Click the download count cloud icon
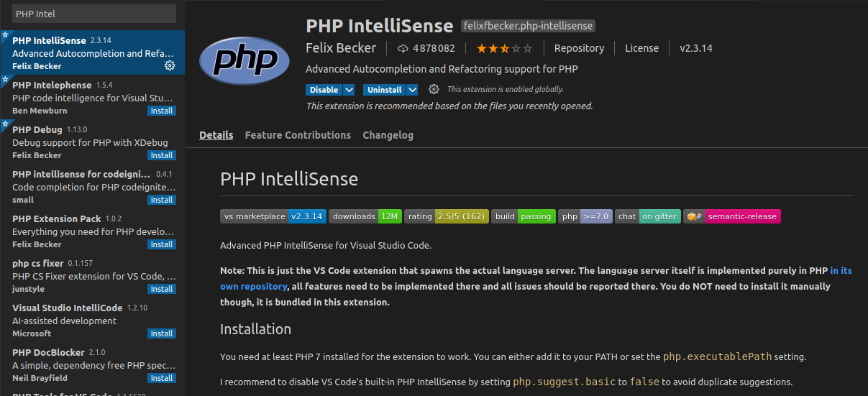Viewport: 868px width, 396px height. pos(403,48)
